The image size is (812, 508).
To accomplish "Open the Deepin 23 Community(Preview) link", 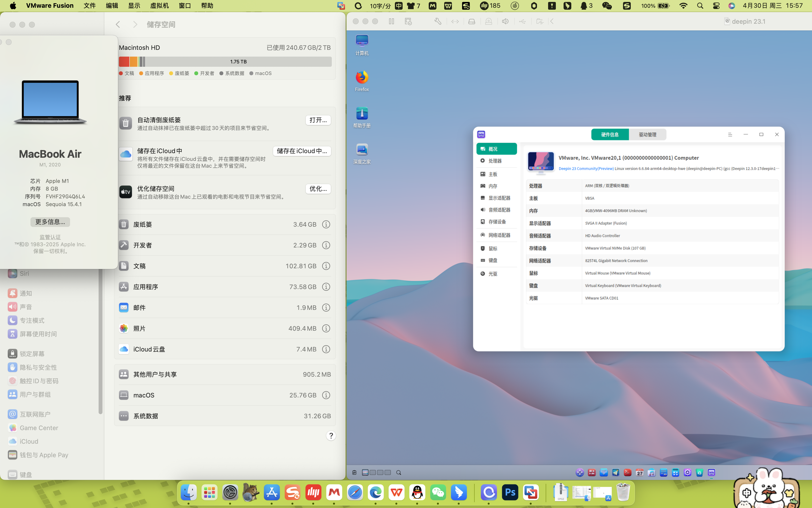I will pos(586,169).
